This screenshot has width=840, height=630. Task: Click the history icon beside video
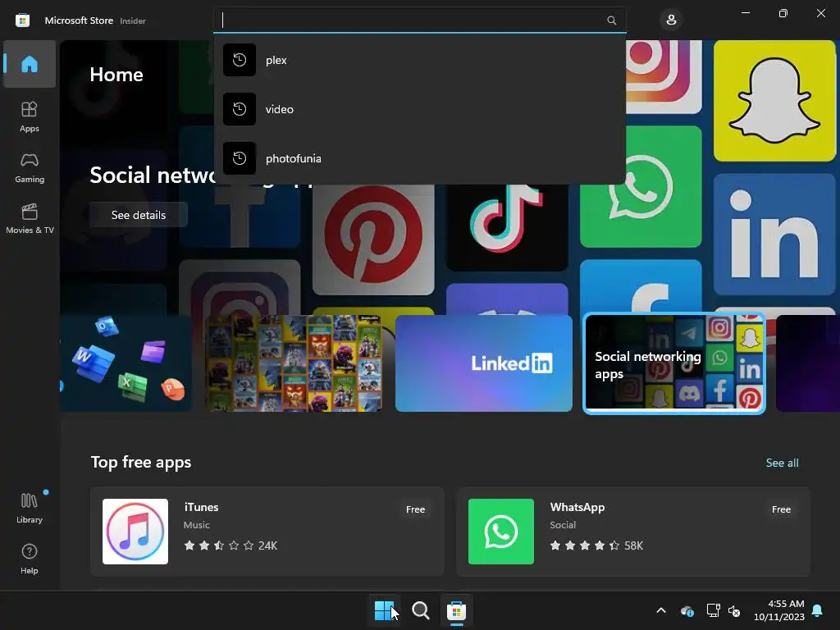click(x=240, y=109)
